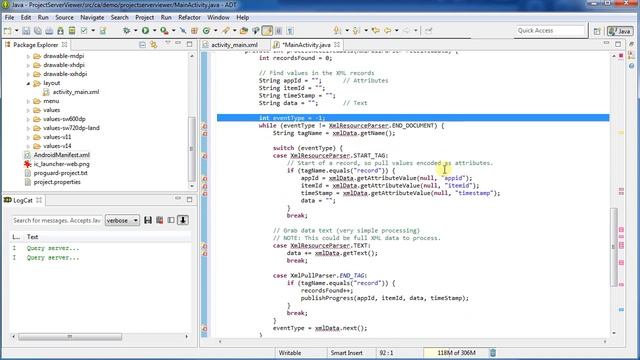Image resolution: width=640 pixels, height=360 pixels.
Task: Expand the values-sw600dp folder
Action: 28,119
